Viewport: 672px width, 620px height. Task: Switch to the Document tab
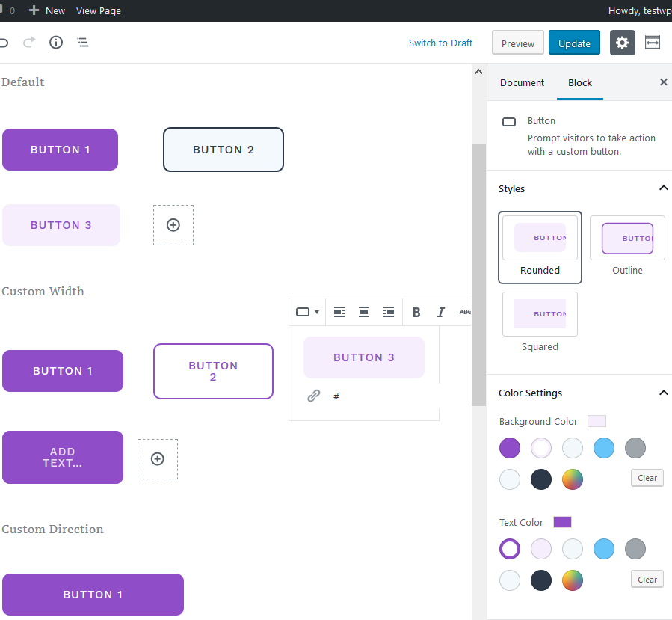[522, 82]
